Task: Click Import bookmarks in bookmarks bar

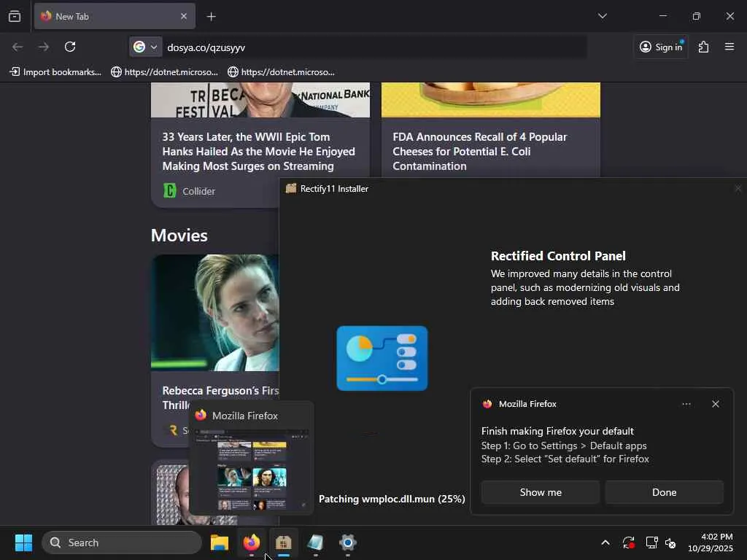Action: [55, 72]
